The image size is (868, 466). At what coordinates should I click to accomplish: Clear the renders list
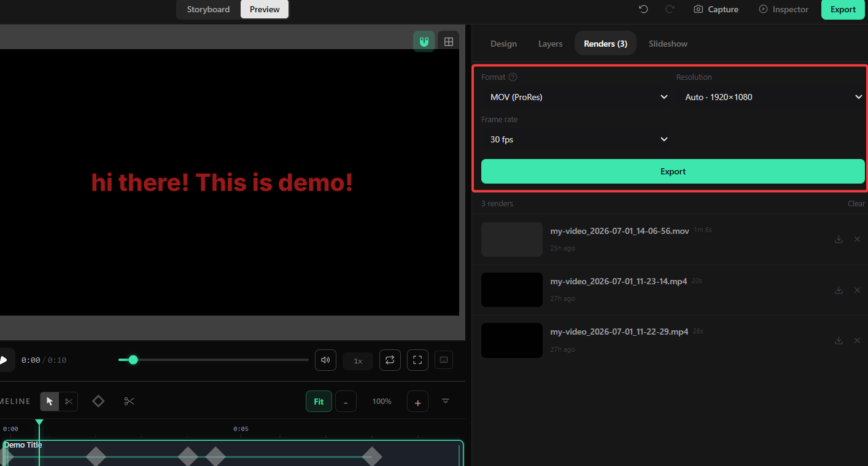(856, 203)
